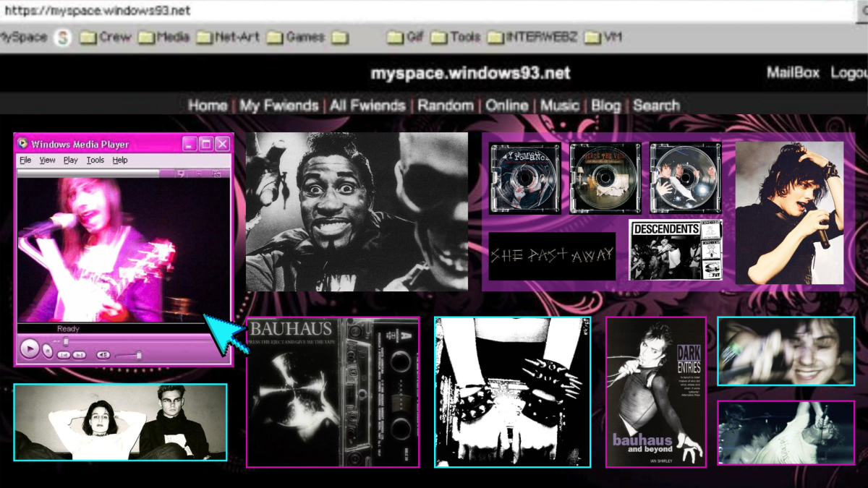Open the VM bookmarks folder
Image resolution: width=868 pixels, height=488 pixels.
[603, 37]
